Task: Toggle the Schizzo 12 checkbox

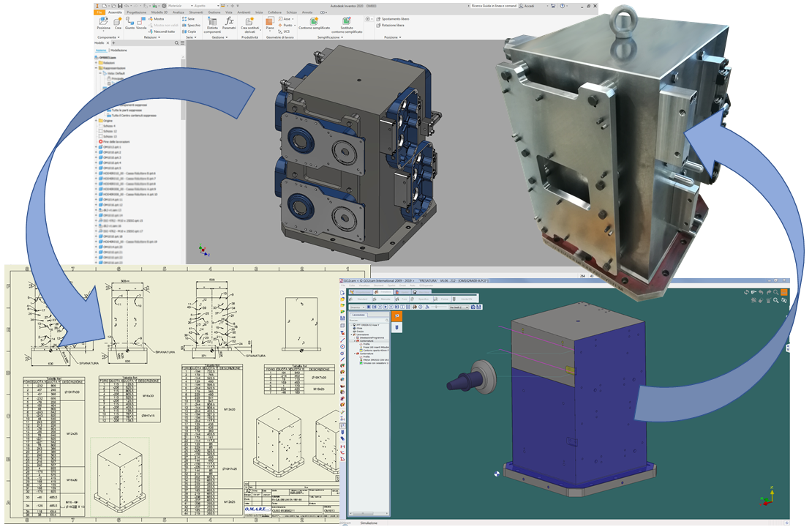Action: 99,132
